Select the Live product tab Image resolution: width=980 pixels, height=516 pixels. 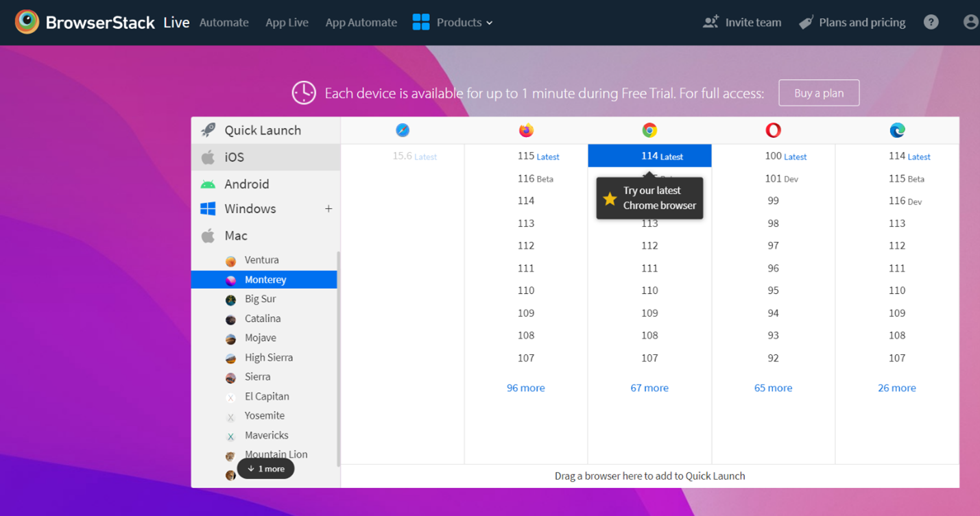coord(176,23)
